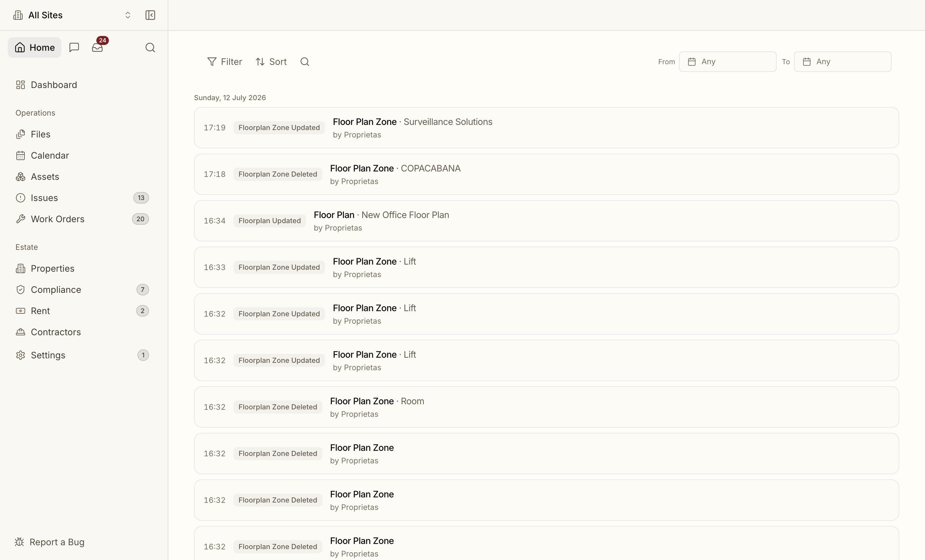This screenshot has width=925, height=560.
Task: Click the To field calendar icon
Action: coord(806,62)
